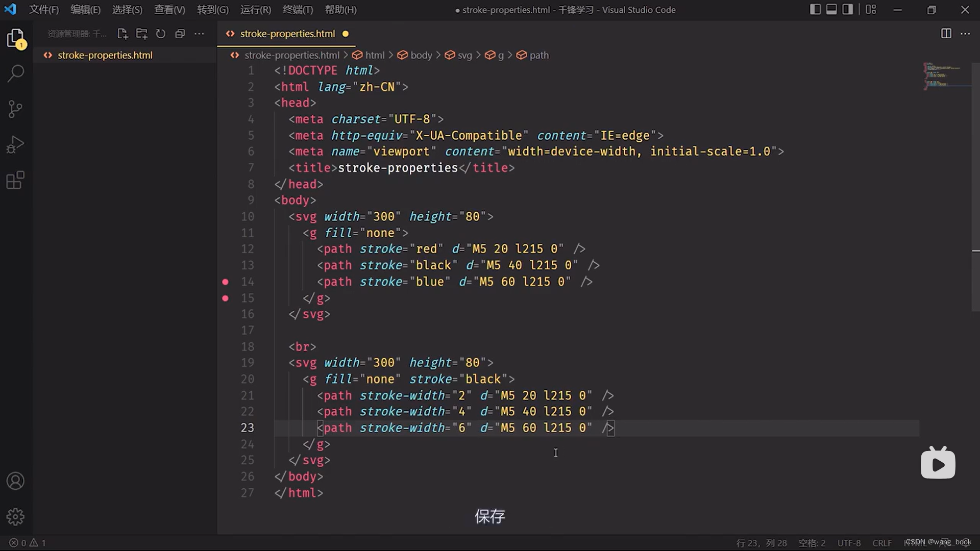Open explorer views and more actions menu
980x551 pixels.
pos(199,34)
